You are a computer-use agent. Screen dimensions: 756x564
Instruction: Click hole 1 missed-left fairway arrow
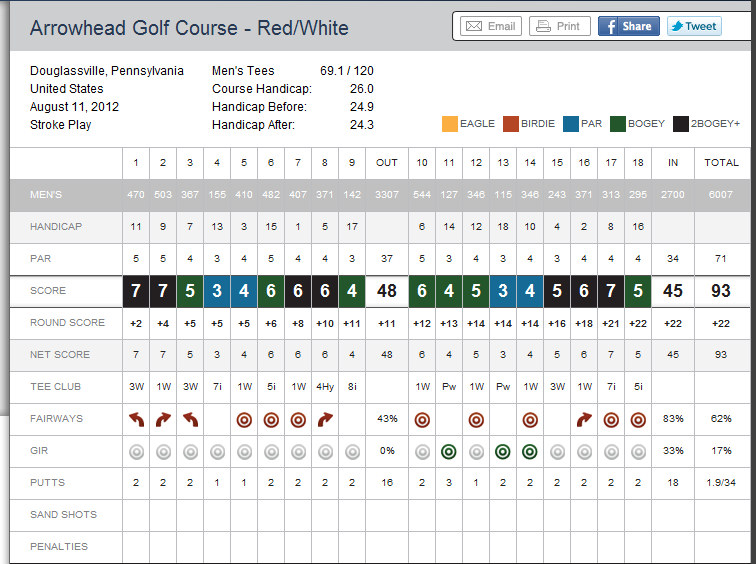136,419
